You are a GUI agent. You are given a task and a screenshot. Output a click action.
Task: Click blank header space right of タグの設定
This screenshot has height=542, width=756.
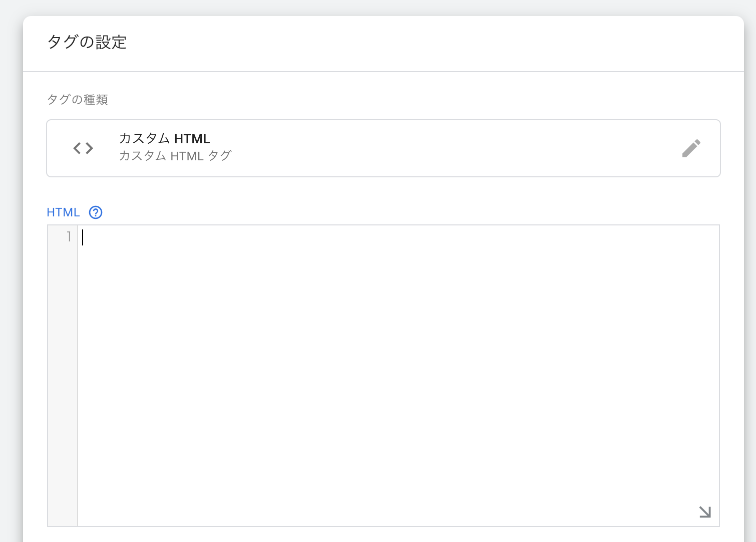click(x=426, y=43)
